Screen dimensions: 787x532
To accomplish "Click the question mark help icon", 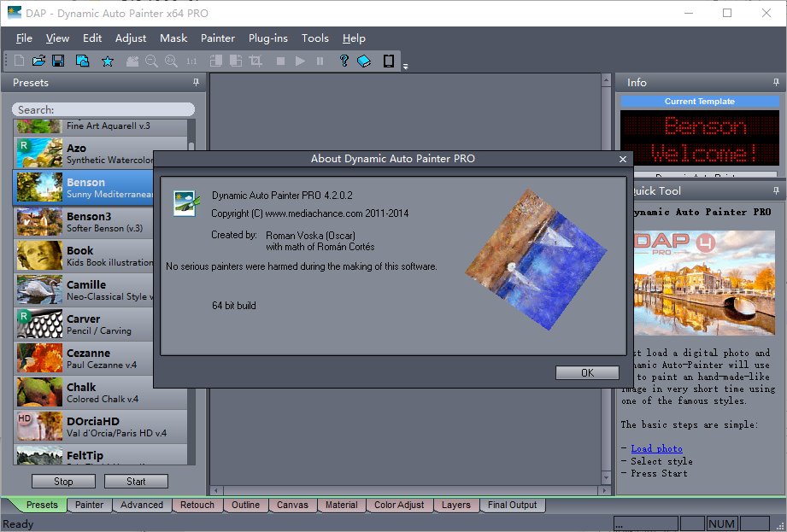I will tap(344, 61).
